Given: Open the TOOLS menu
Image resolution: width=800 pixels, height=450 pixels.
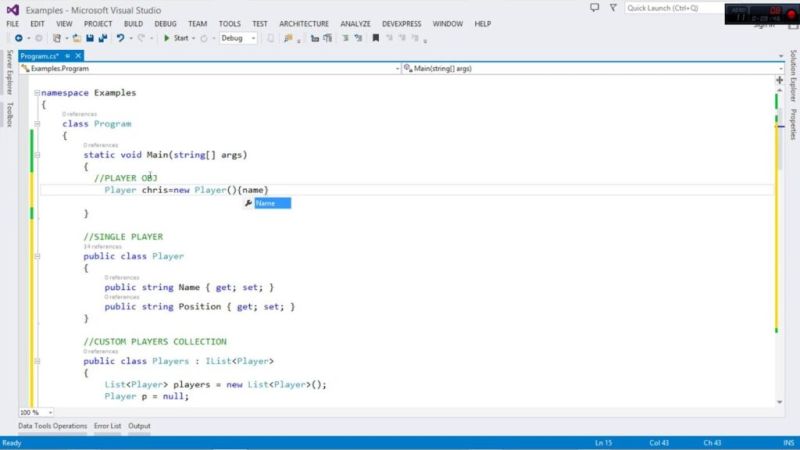Looking at the screenshot, I should 230,24.
